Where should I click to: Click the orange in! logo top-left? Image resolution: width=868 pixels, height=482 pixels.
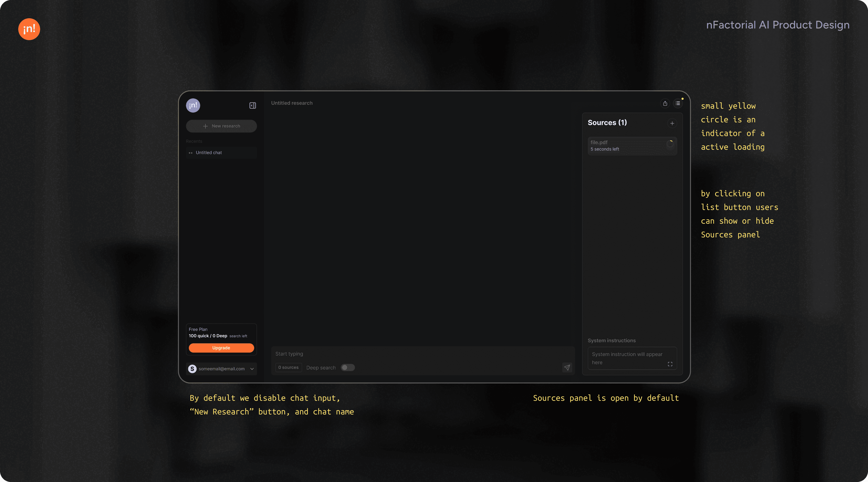(x=29, y=29)
